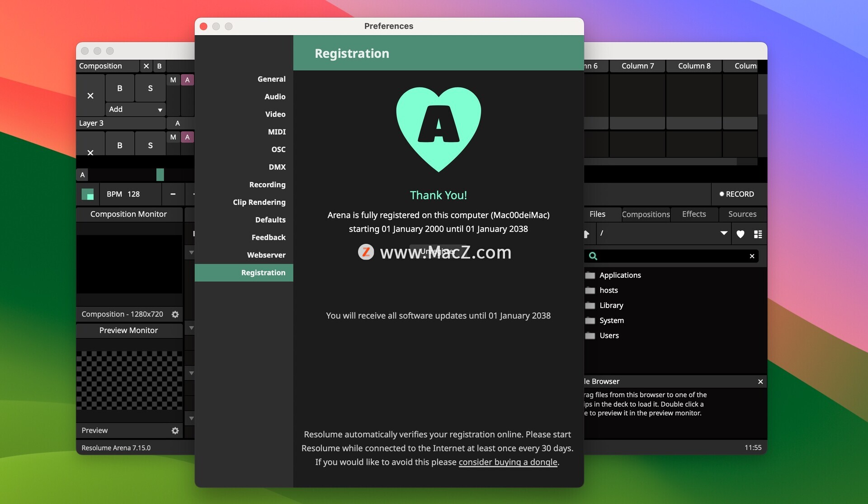The width and height of the screenshot is (868, 504).
Task: Go to Clip Rendering preferences
Action: click(259, 202)
